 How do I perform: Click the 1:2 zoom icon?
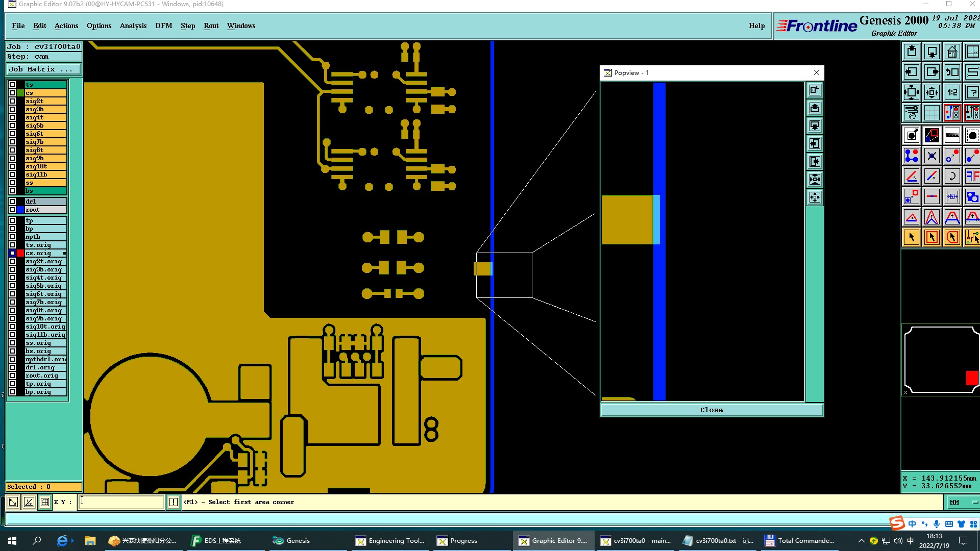tap(952, 93)
